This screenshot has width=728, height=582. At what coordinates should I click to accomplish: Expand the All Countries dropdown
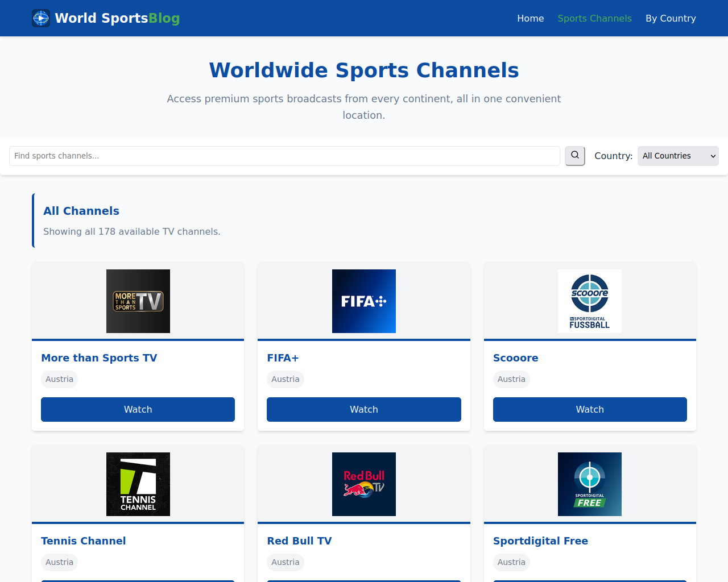[678, 156]
